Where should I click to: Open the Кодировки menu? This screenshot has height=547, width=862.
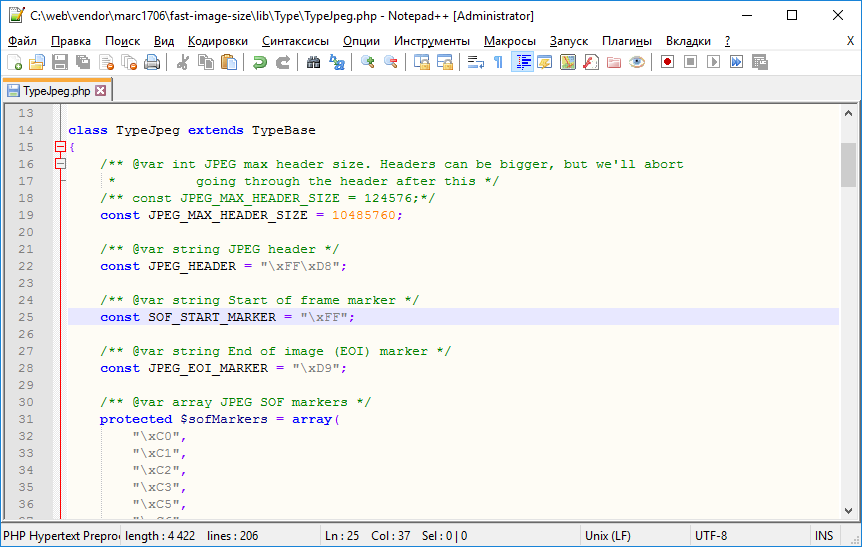pyautogui.click(x=218, y=41)
